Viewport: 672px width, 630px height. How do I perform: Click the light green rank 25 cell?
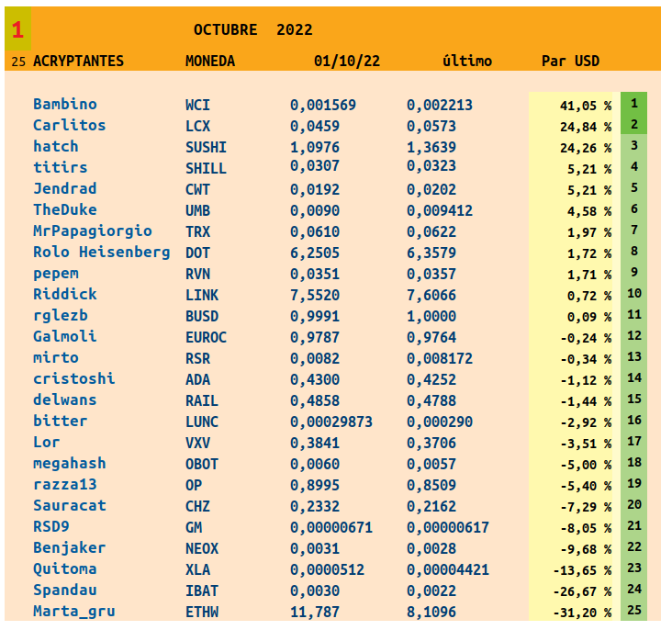[634, 610]
